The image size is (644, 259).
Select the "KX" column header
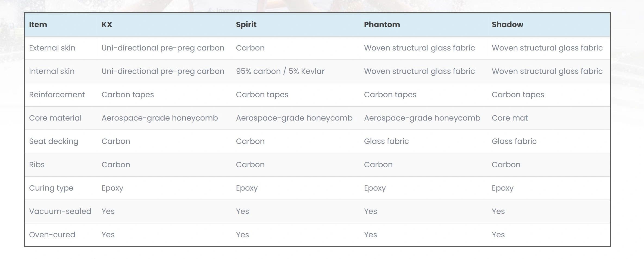[107, 25]
